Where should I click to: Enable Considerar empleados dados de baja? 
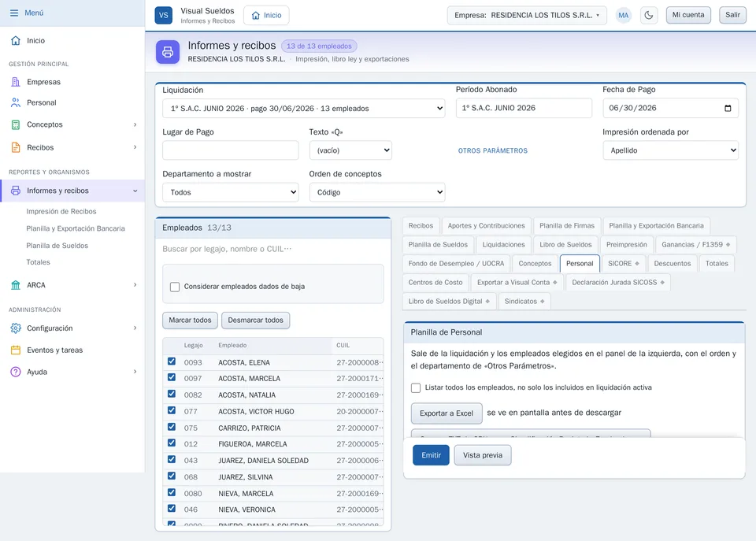point(175,287)
